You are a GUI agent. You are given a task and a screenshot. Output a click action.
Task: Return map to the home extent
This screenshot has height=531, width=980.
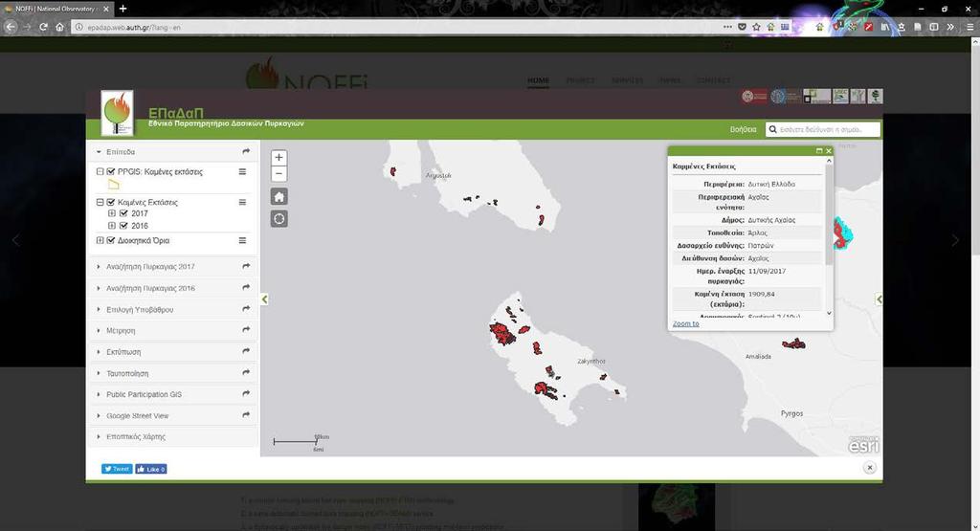coord(278,197)
